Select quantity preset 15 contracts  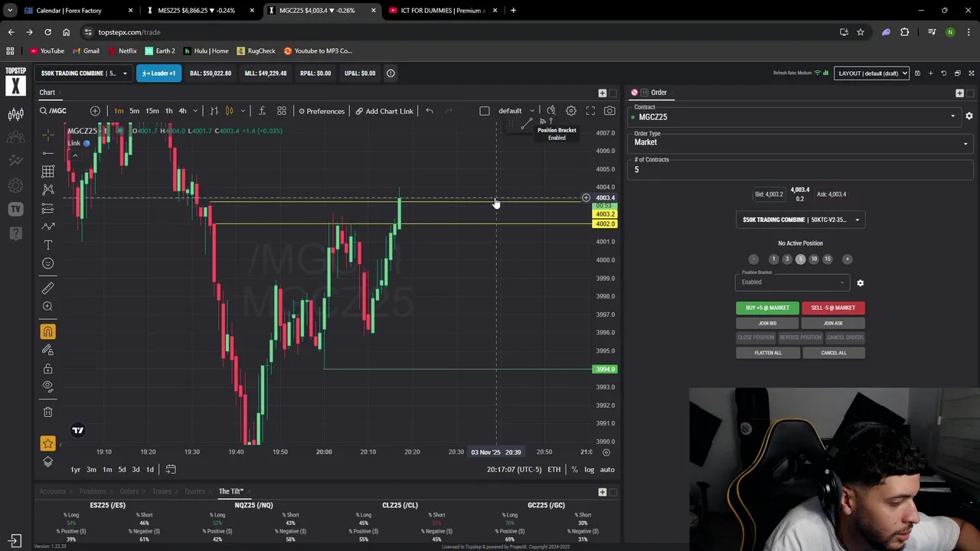827,259
